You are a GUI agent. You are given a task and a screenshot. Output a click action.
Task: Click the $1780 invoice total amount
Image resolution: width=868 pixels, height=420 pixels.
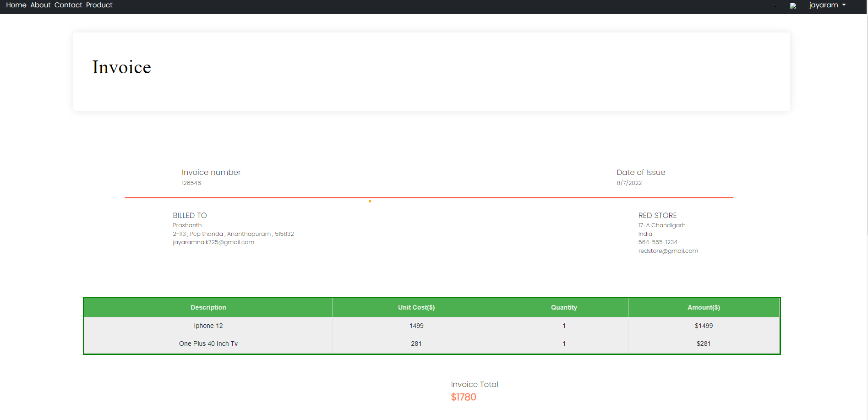point(463,397)
